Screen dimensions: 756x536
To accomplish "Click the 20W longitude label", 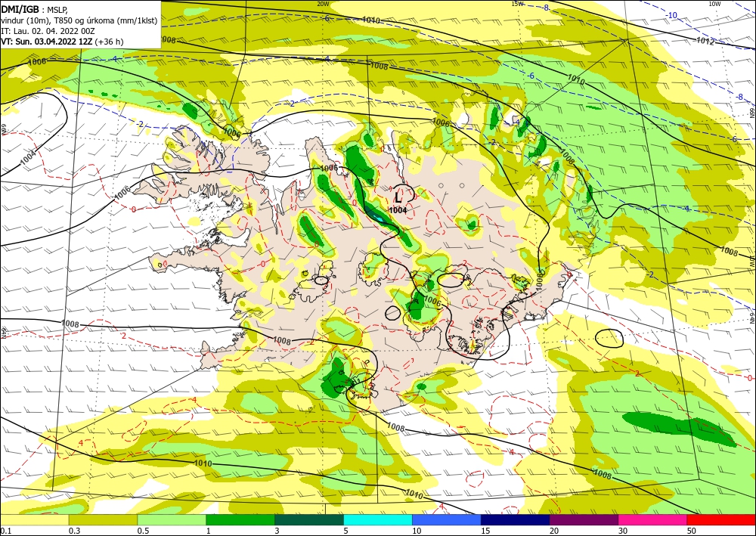I will [x=323, y=4].
